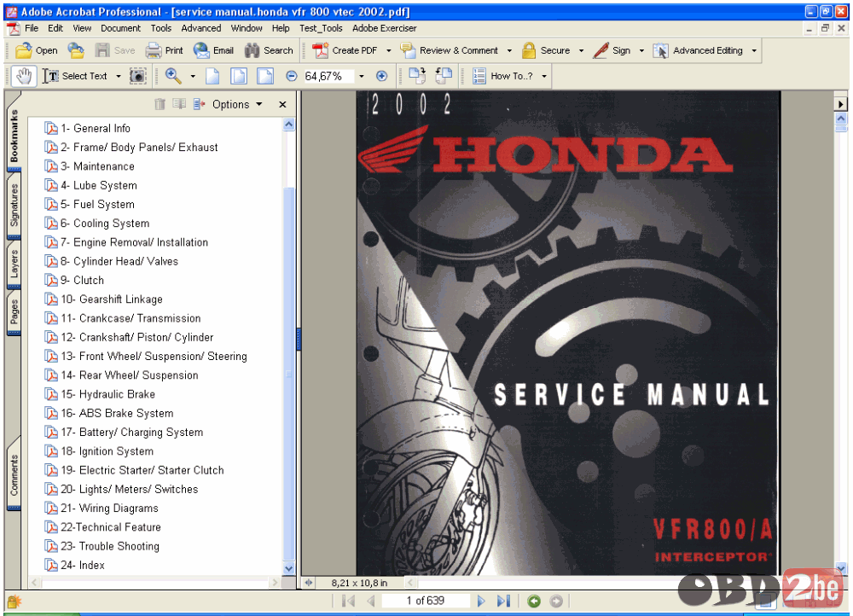Rotate the page counterclockwise
The height and width of the screenshot is (616, 853).
444,76
